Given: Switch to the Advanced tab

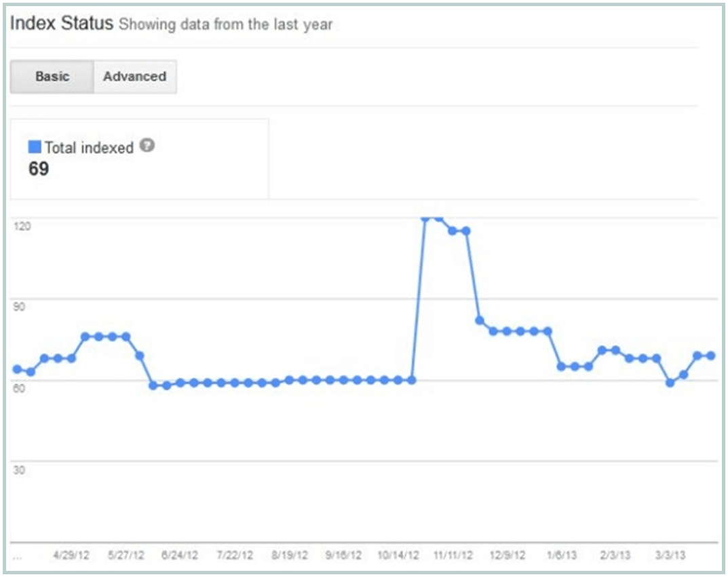Looking at the screenshot, I should pyautogui.click(x=134, y=77).
